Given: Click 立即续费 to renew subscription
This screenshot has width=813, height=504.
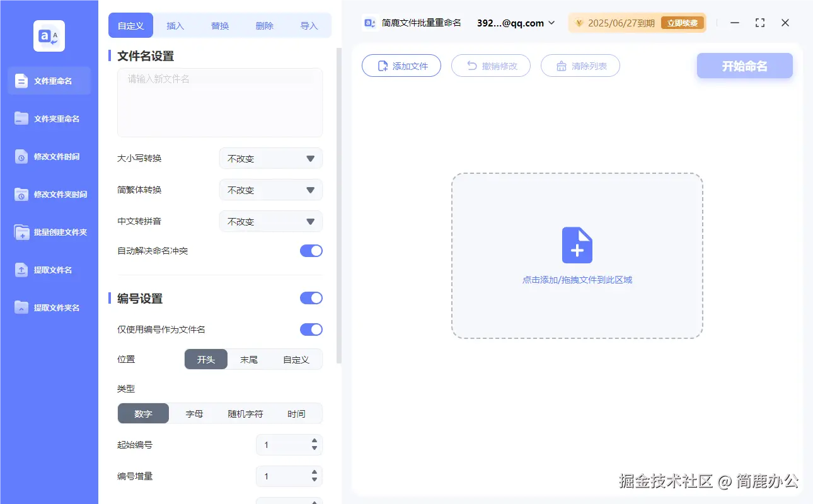Looking at the screenshot, I should pyautogui.click(x=683, y=22).
